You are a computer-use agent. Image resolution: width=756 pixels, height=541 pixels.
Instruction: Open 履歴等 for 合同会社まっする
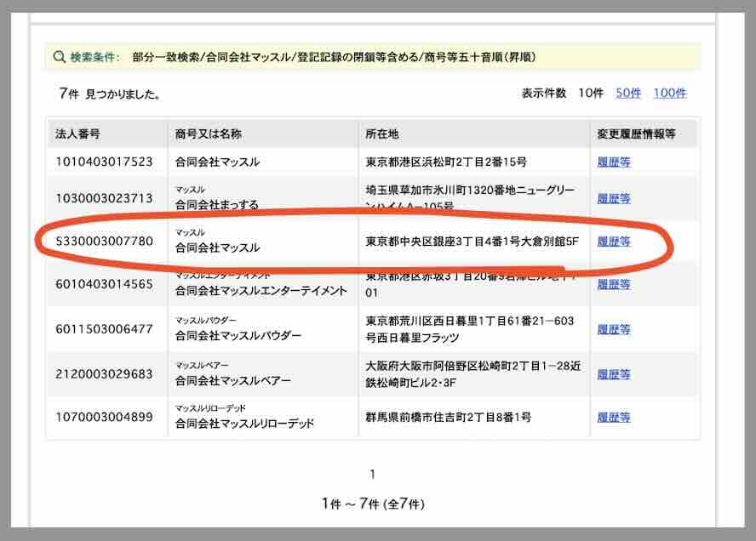pyautogui.click(x=614, y=198)
